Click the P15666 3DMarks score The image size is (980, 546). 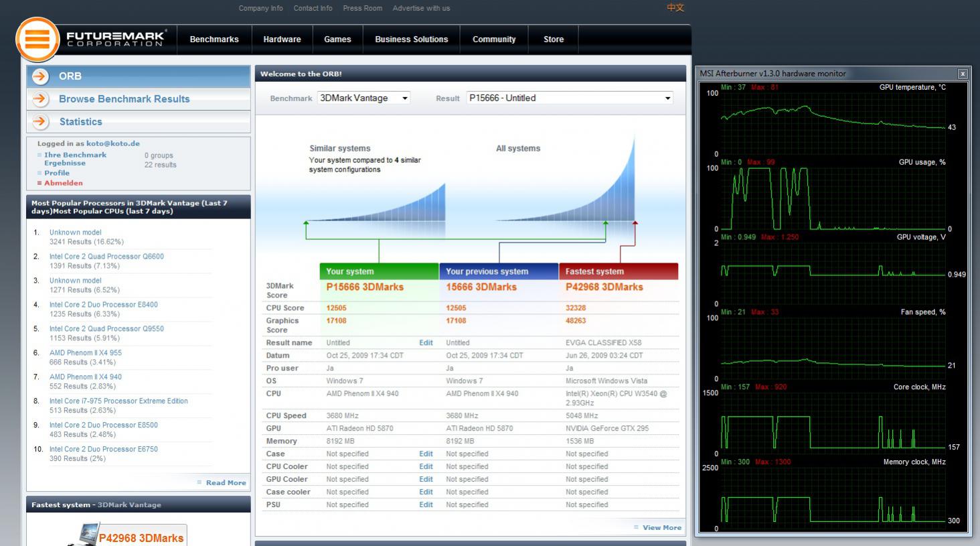click(x=365, y=287)
